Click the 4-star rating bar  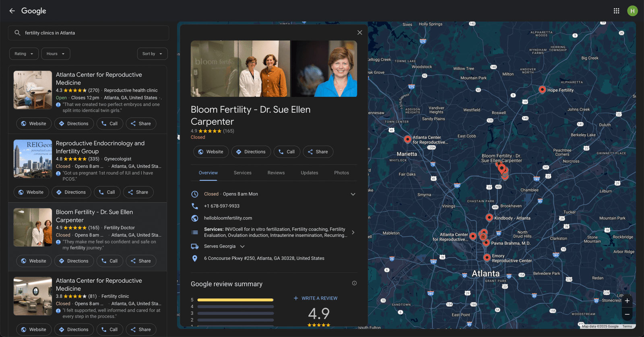click(235, 306)
